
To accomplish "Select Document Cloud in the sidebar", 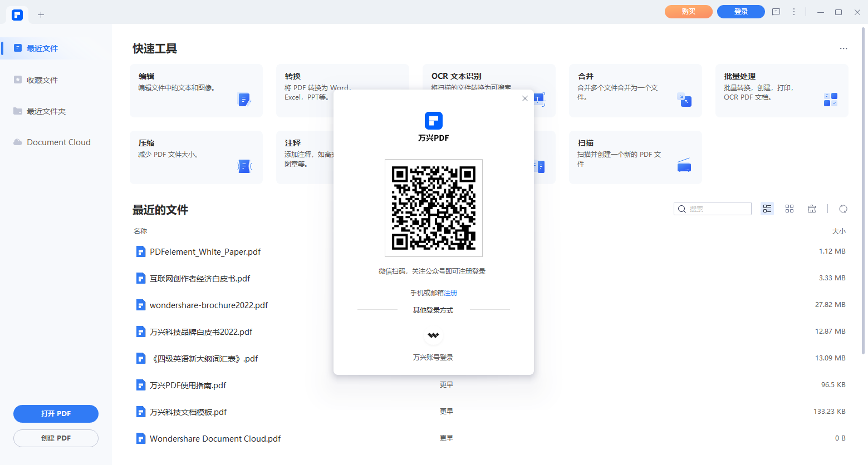I will pos(58,142).
